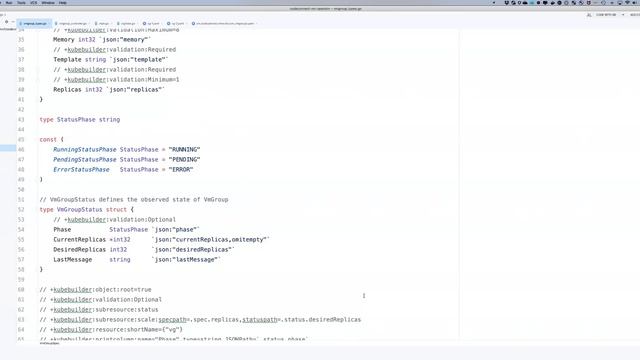The image size is (640, 360).
Task: Click the DesiredReplicas field name
Action: pyautogui.click(x=79, y=249)
